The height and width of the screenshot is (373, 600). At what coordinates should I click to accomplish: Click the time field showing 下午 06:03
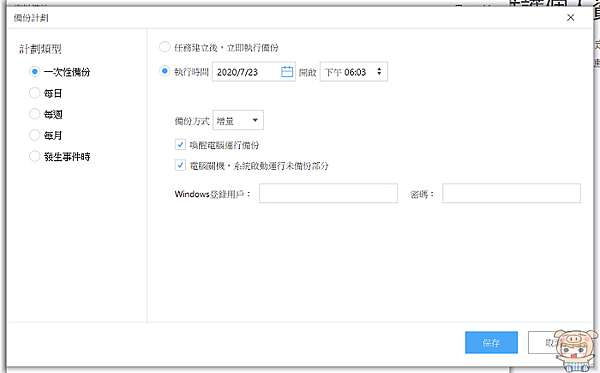point(354,72)
